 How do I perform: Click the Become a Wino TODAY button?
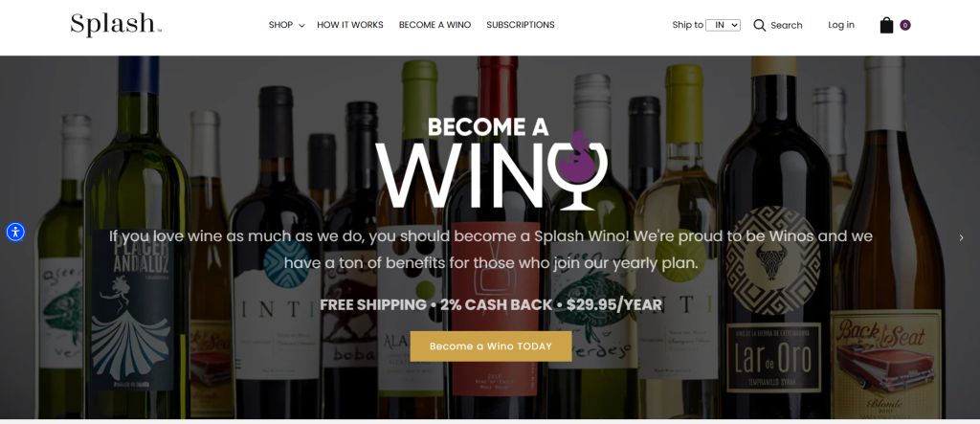point(491,346)
